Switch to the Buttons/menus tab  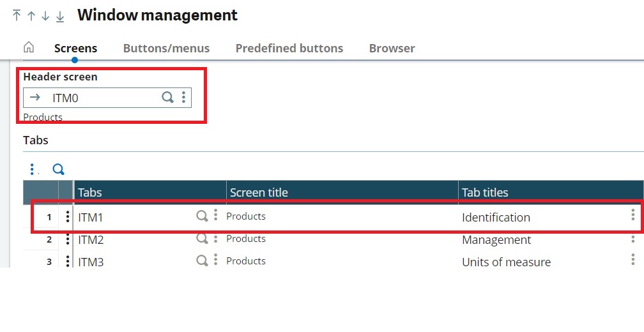tap(166, 48)
